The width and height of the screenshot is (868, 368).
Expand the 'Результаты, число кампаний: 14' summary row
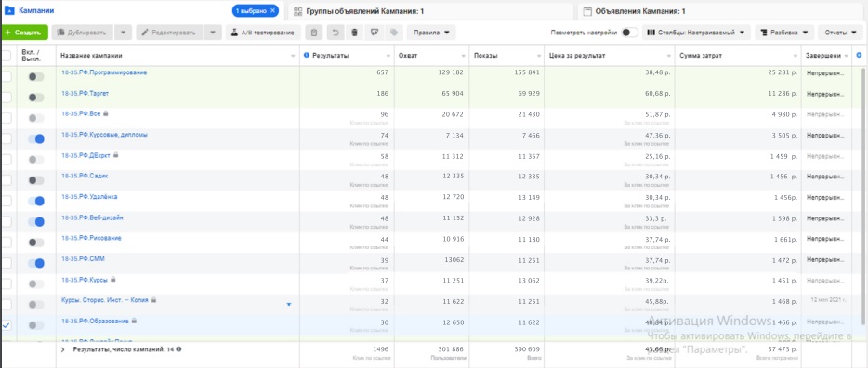coord(62,349)
